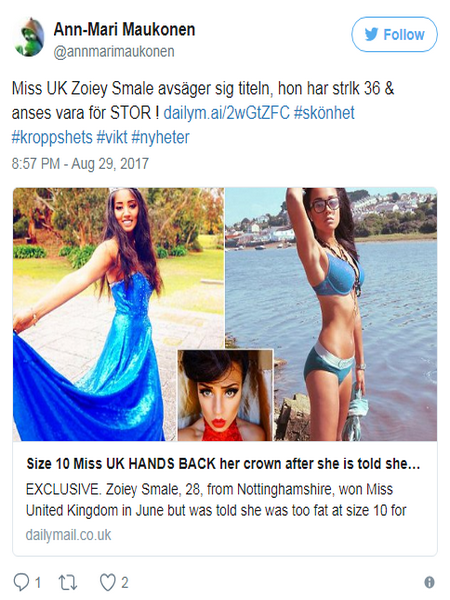Open the tweet timestamp 8:57 PM - Aug 29, 2017

(x=80, y=164)
